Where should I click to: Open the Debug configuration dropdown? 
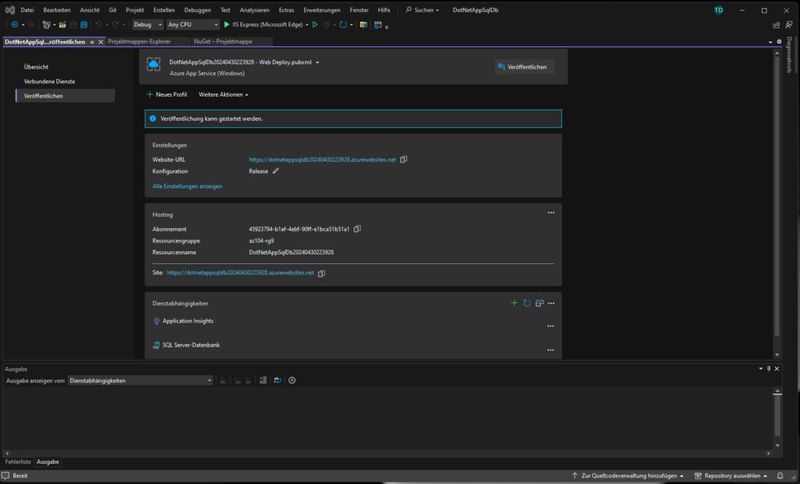(147, 24)
